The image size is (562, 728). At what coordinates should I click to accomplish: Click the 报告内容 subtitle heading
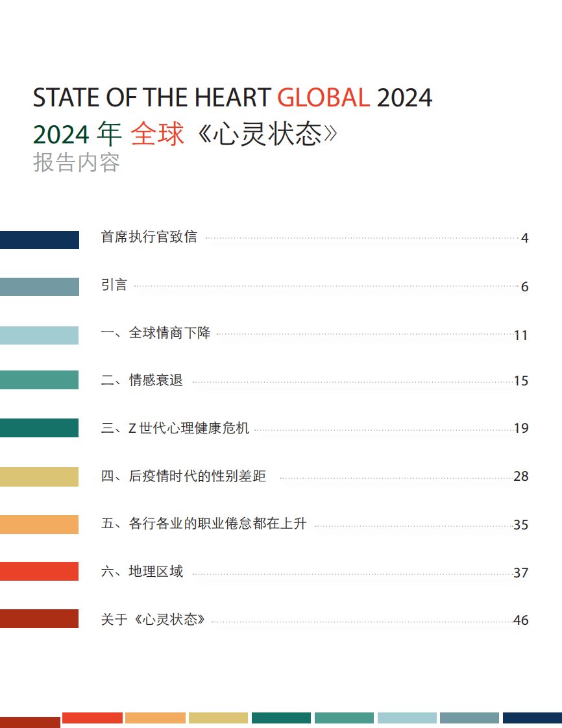coord(77,163)
